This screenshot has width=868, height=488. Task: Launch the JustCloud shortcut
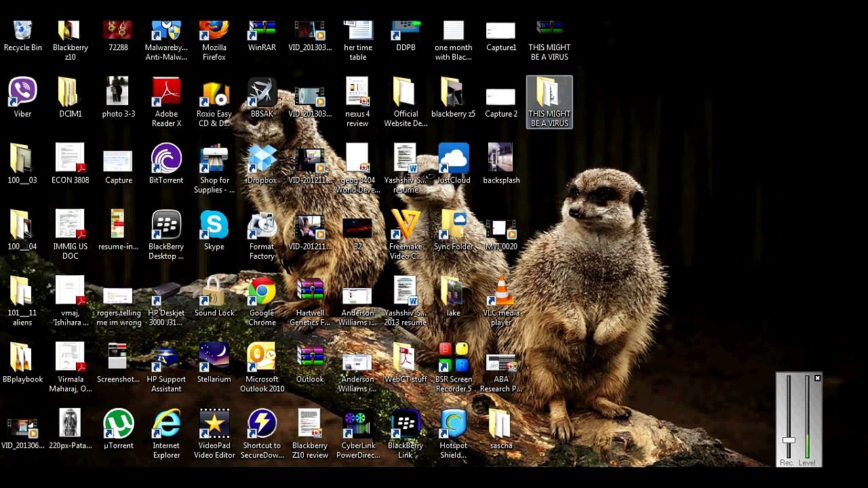454,165
